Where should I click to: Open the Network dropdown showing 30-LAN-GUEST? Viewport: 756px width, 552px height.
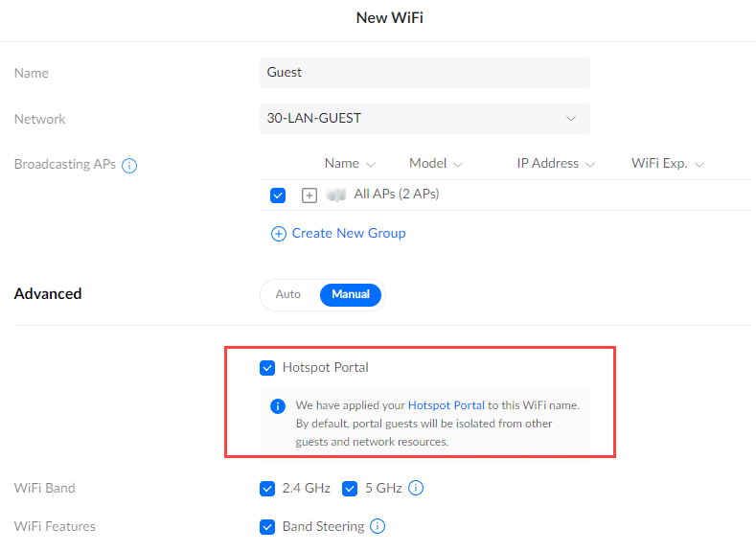click(424, 119)
